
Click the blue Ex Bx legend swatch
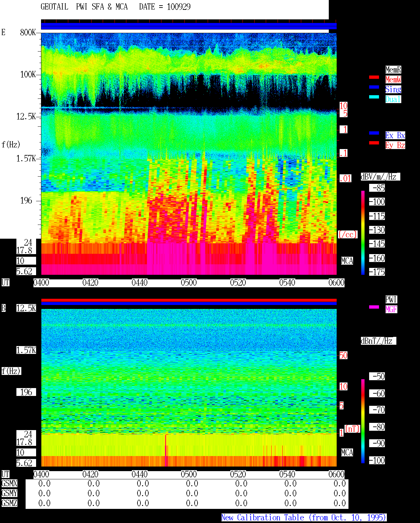374,133
